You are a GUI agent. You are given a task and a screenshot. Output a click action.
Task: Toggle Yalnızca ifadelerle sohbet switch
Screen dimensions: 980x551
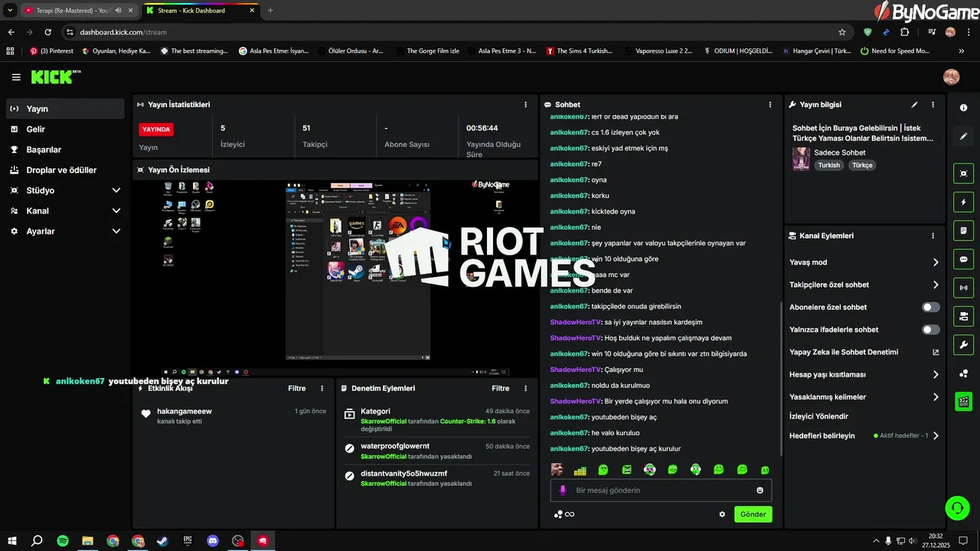(x=931, y=330)
